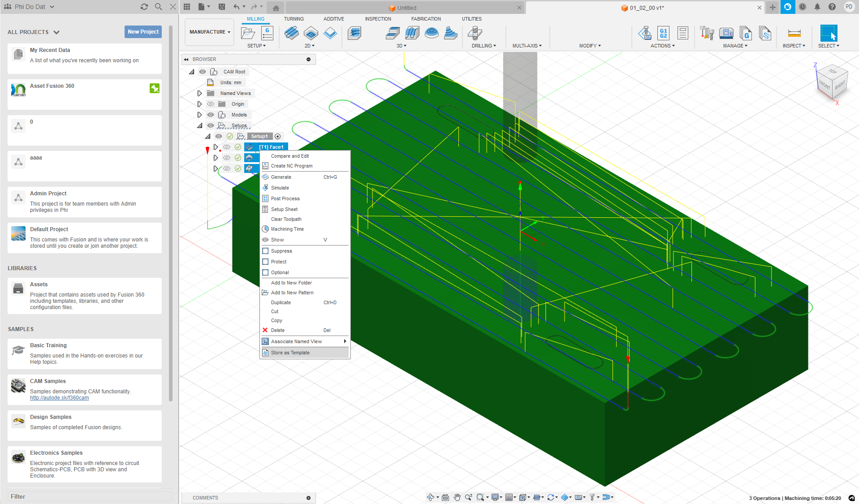Click the New Project button
Screen dimensions: 859x504
click(143, 32)
